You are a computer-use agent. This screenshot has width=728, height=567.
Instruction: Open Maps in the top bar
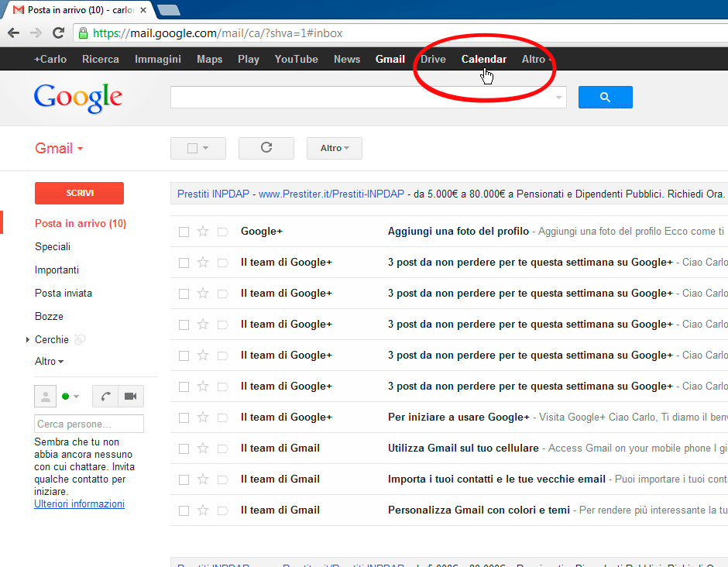click(209, 60)
